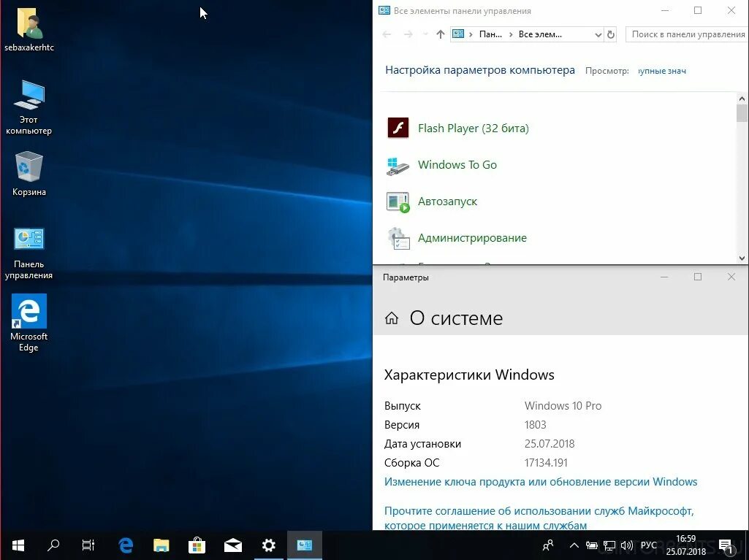Image resolution: width=749 pixels, height=560 pixels.
Task: Click the Windows To Go link text
Action: point(457,165)
